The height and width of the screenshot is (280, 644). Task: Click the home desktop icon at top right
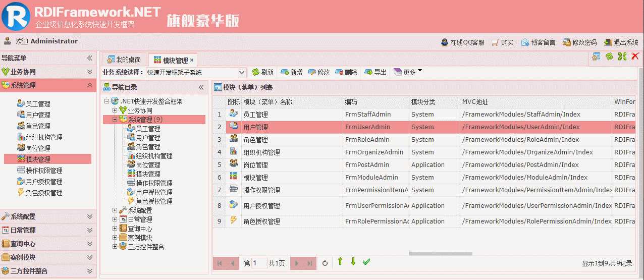click(x=596, y=57)
